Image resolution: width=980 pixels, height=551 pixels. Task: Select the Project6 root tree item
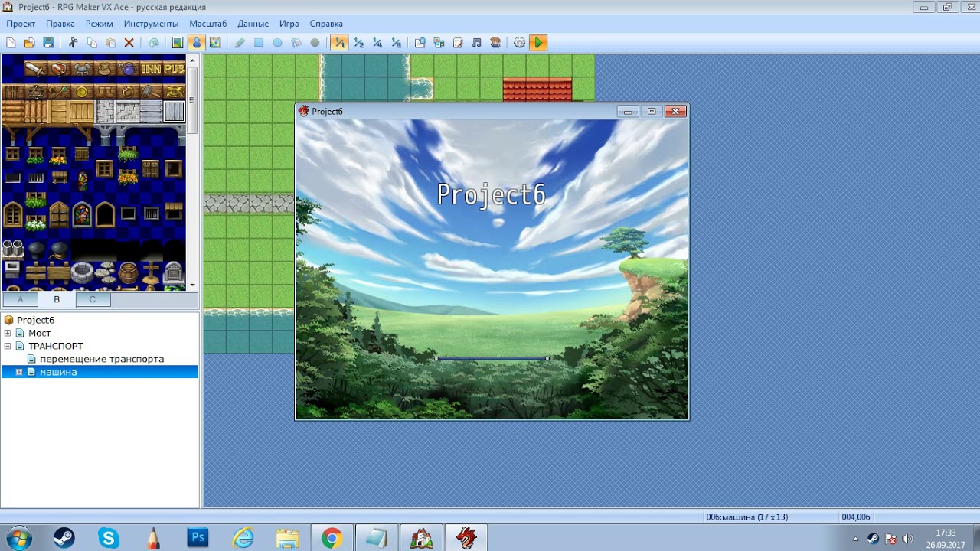[36, 320]
